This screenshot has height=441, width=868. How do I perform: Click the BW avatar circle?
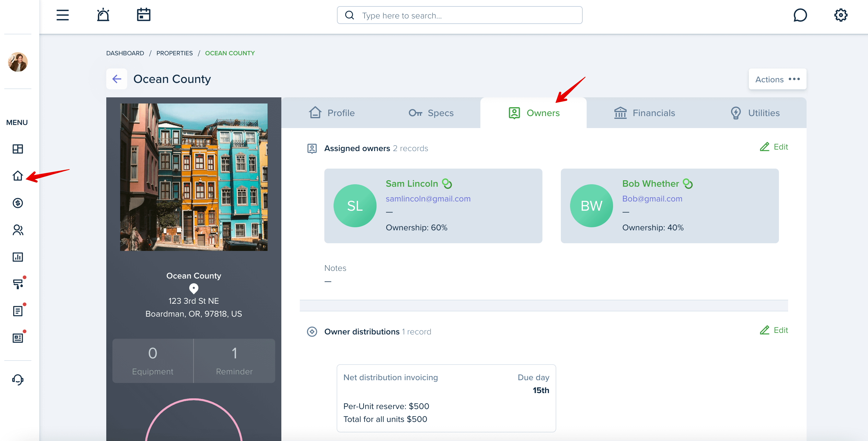click(591, 206)
